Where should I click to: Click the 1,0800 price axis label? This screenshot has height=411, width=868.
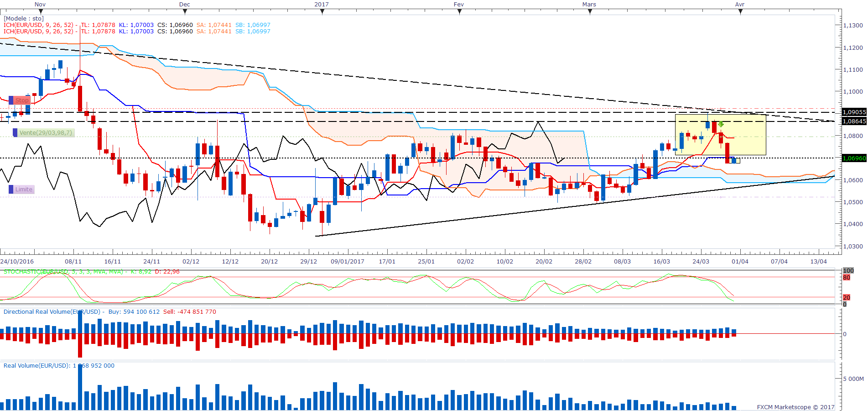pos(853,136)
